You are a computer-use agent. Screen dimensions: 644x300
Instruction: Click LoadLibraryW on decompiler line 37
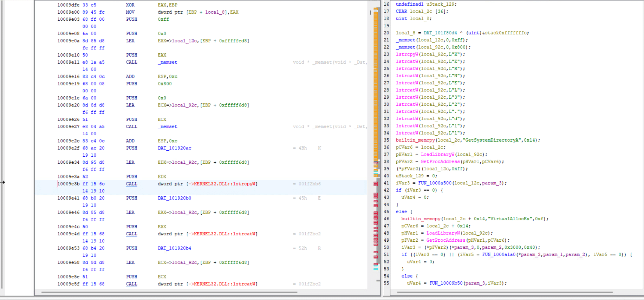[438, 155]
